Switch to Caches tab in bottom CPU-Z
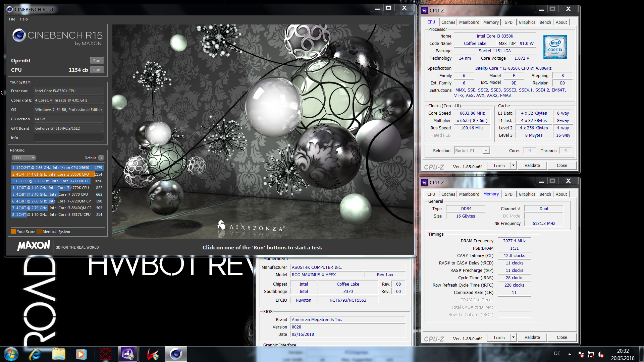This screenshot has width=644, height=362. click(448, 194)
